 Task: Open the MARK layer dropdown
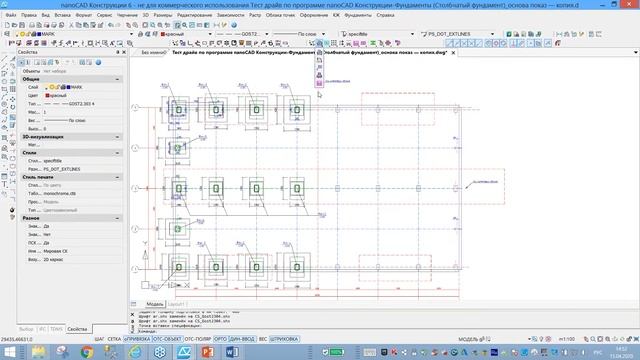[x=131, y=34]
